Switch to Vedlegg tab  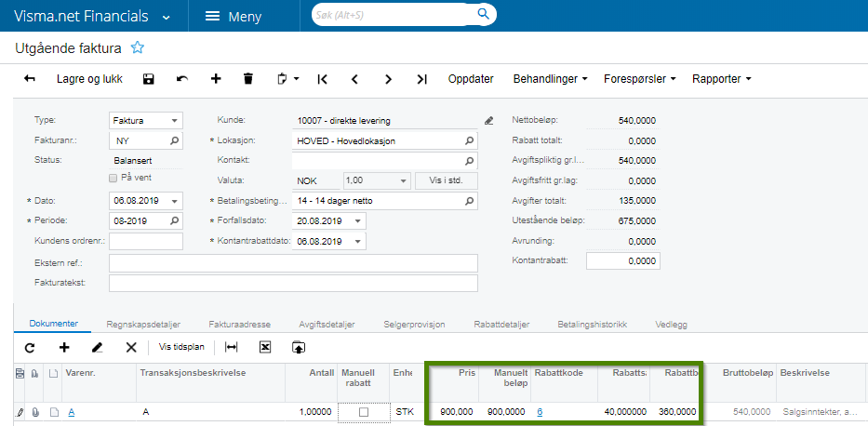click(x=671, y=325)
